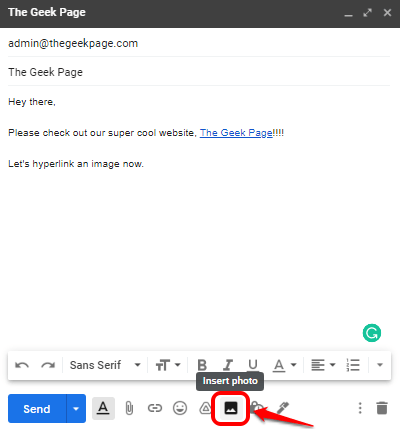Insert files using Google Drive icon
The height and width of the screenshot is (429, 400).
coord(205,408)
